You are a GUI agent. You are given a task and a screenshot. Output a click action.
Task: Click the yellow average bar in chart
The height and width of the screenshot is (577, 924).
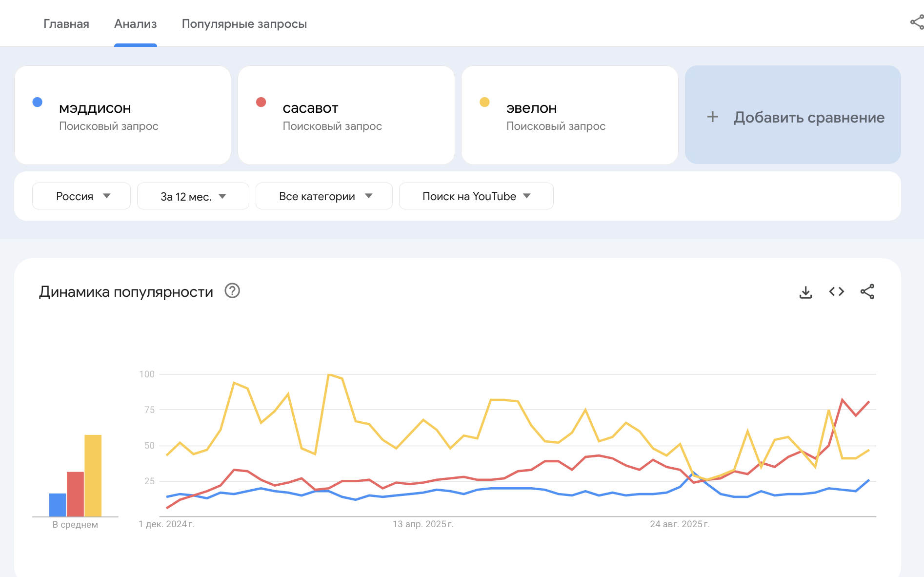(93, 475)
